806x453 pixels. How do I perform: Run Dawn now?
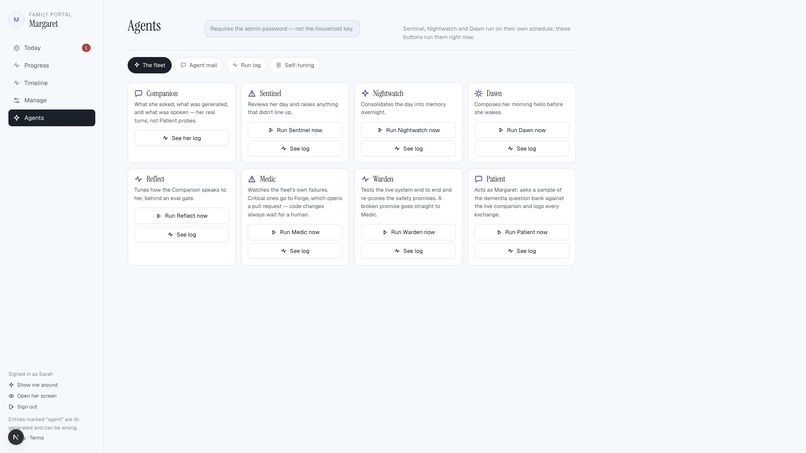click(x=522, y=130)
